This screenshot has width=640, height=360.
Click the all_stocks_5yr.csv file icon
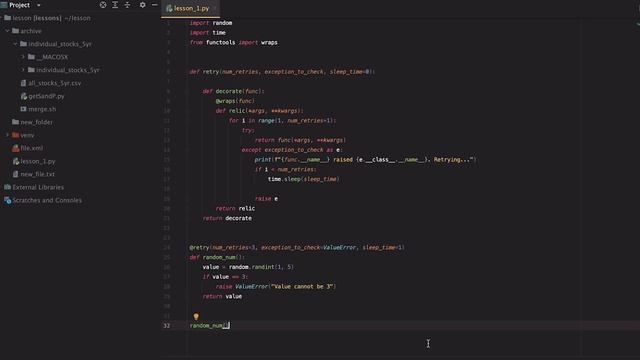pos(23,83)
